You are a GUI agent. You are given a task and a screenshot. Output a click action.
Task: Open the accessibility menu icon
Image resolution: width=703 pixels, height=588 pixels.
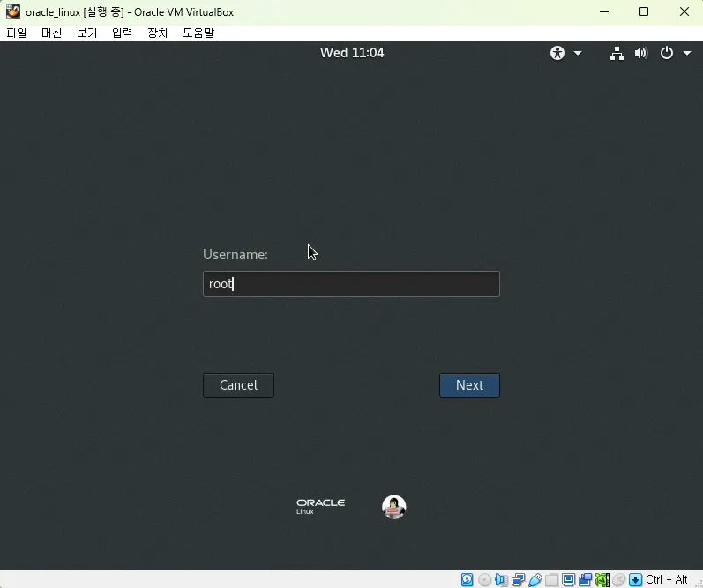557,53
